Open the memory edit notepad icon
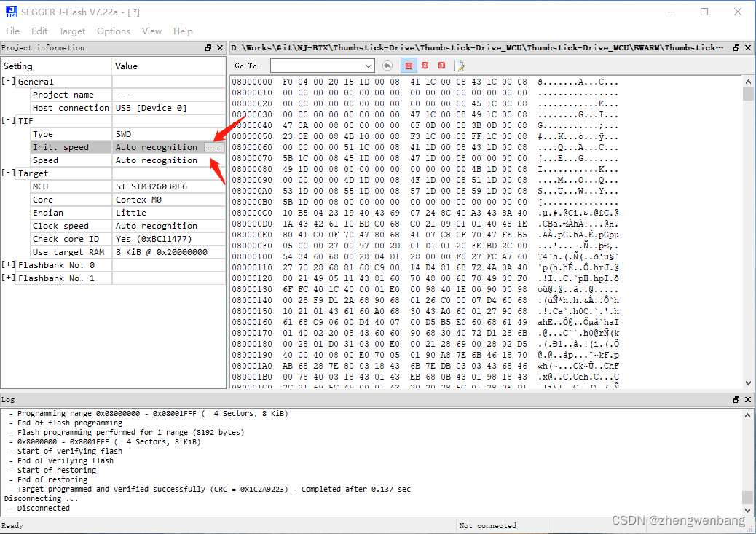This screenshot has width=756, height=534. pos(460,66)
